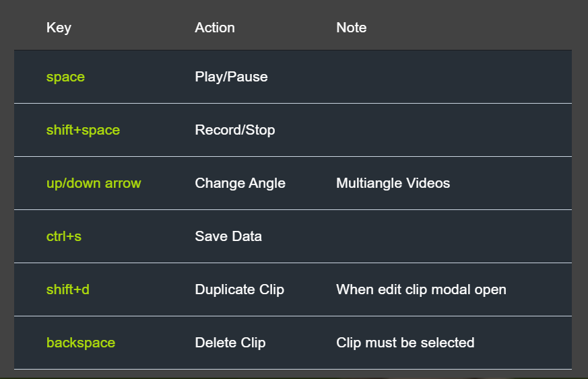Select the 'shift+d' shortcut key
Viewport: 588px width, 379px height.
tap(67, 289)
